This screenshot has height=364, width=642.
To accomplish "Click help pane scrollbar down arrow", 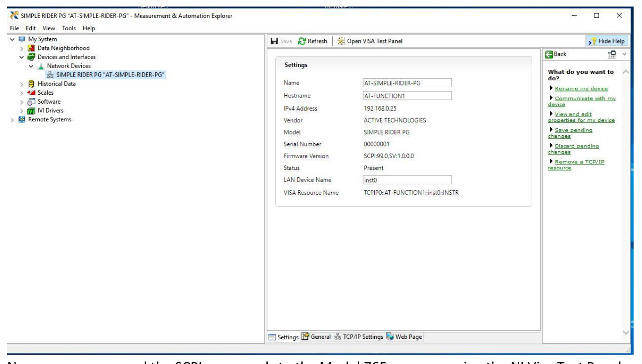I will point(626,332).
